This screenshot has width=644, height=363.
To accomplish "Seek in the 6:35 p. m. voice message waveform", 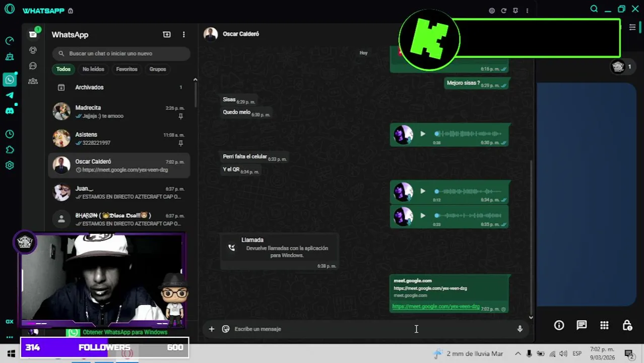I will coord(468,215).
